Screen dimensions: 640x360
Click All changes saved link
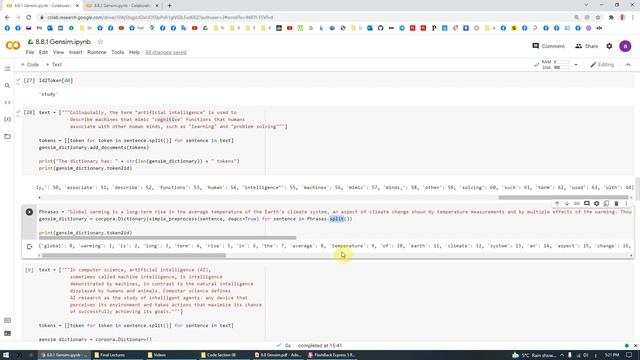tap(166, 52)
